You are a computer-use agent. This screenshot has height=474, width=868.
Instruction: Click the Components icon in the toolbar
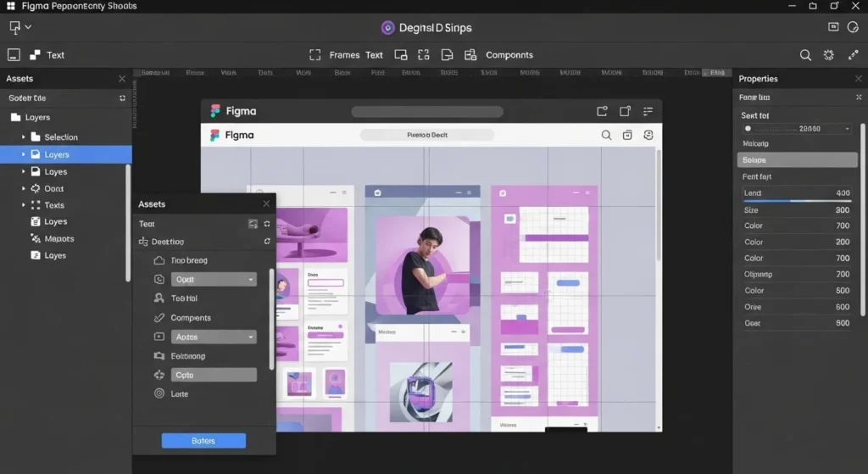pyautogui.click(x=470, y=55)
